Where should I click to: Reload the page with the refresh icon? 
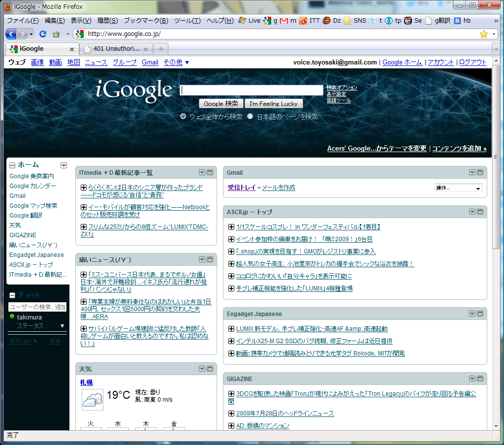click(x=43, y=34)
